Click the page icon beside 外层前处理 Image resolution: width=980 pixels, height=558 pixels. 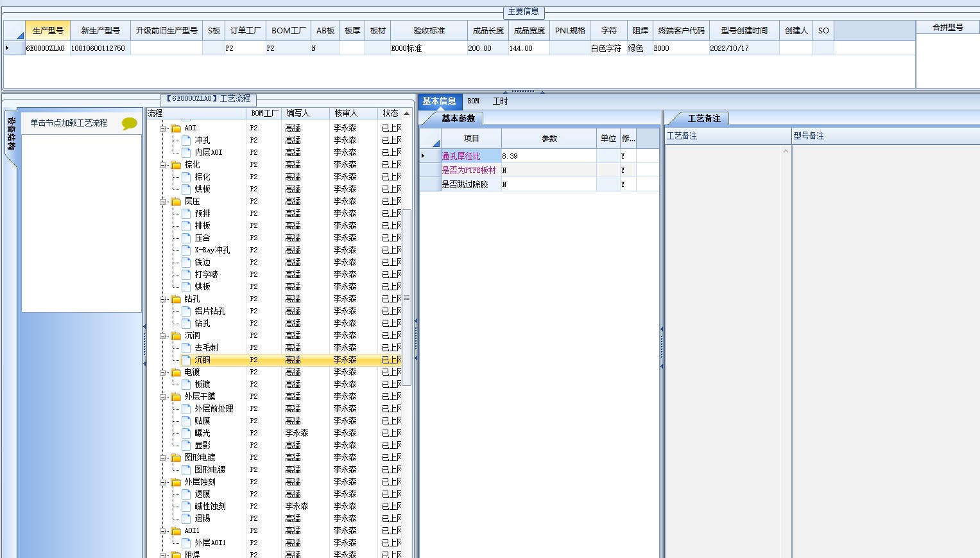click(x=186, y=408)
